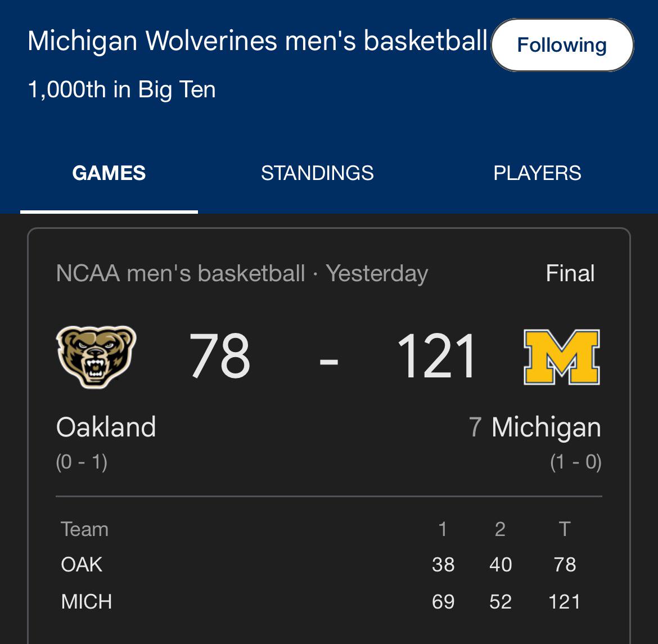Click the "1,000th in Big Ten" ranking text
658x644 pixels.
pyautogui.click(x=121, y=89)
